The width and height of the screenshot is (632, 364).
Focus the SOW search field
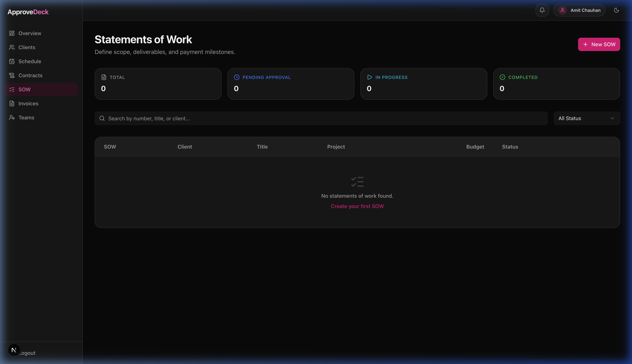pyautogui.click(x=325, y=118)
